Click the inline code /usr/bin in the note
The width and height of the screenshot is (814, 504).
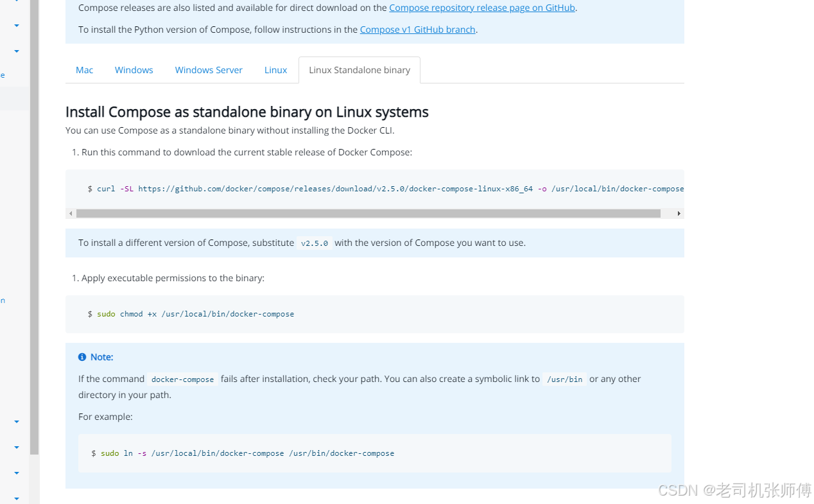pos(565,379)
